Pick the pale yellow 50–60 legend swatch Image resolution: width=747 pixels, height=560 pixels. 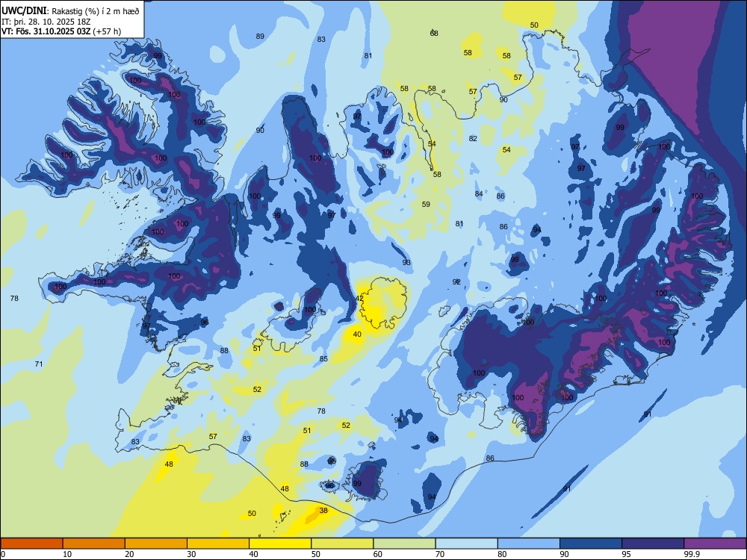(x=342, y=544)
